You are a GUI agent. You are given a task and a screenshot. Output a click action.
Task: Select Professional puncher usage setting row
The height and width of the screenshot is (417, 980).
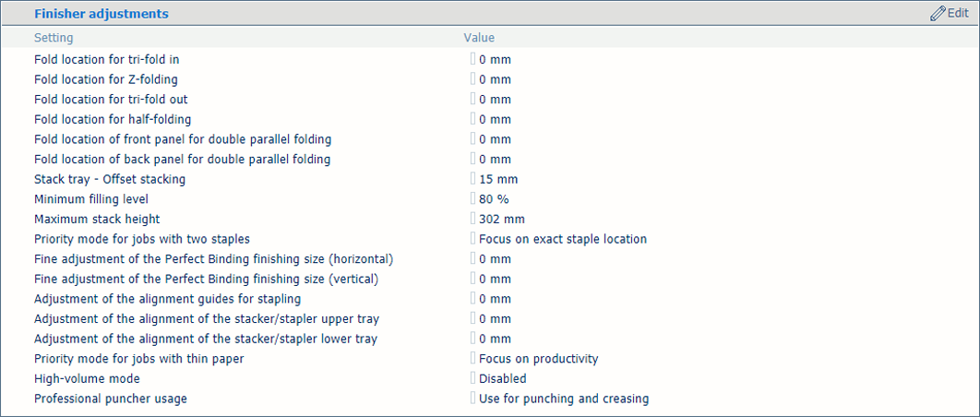click(x=490, y=399)
